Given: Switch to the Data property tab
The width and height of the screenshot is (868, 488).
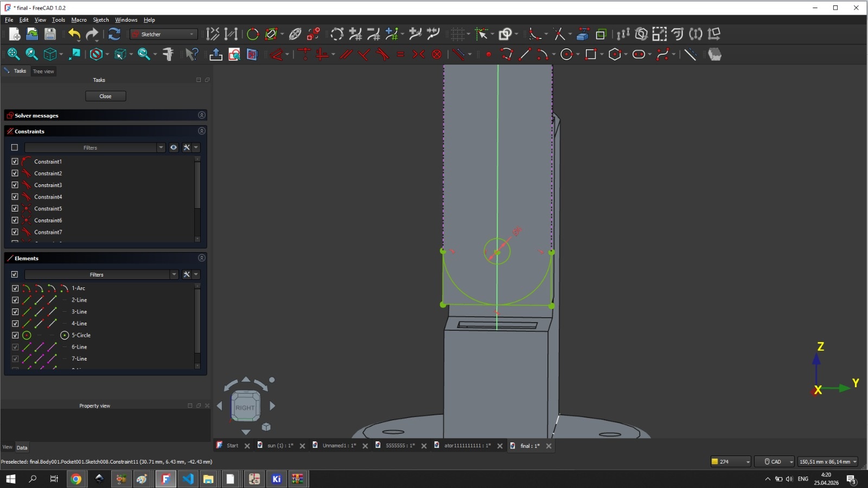Looking at the screenshot, I should click(22, 447).
